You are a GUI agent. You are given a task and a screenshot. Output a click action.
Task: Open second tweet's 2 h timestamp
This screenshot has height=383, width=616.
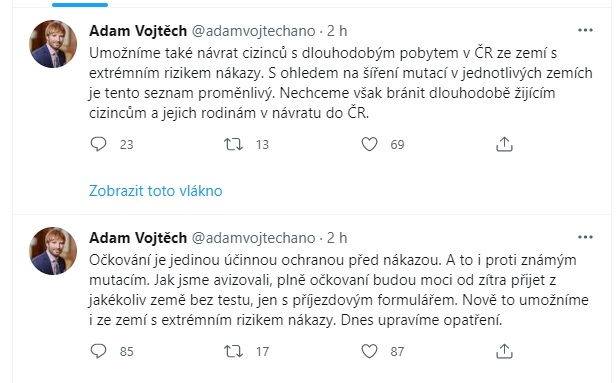[x=337, y=238]
